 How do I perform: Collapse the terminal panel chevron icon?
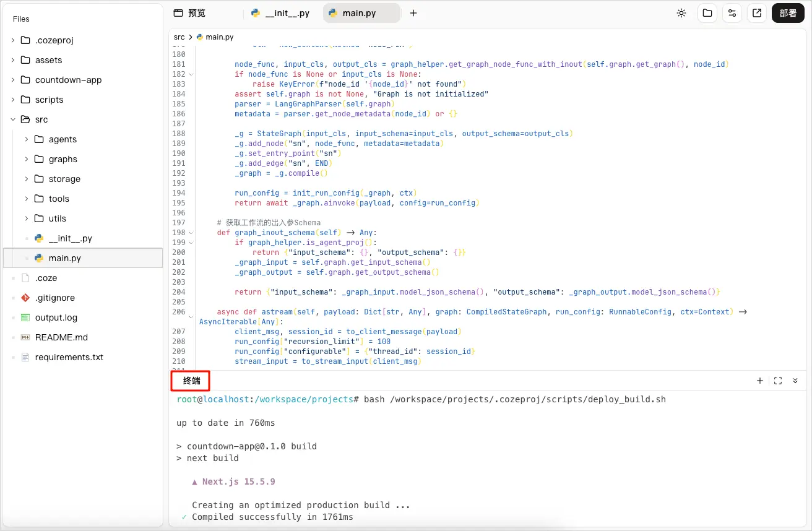pos(795,381)
